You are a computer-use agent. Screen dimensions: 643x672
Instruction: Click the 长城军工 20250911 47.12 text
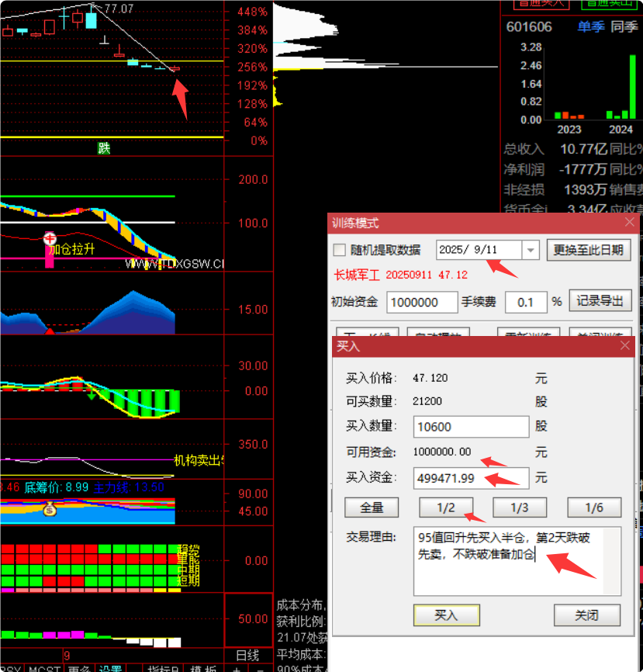coord(400,275)
